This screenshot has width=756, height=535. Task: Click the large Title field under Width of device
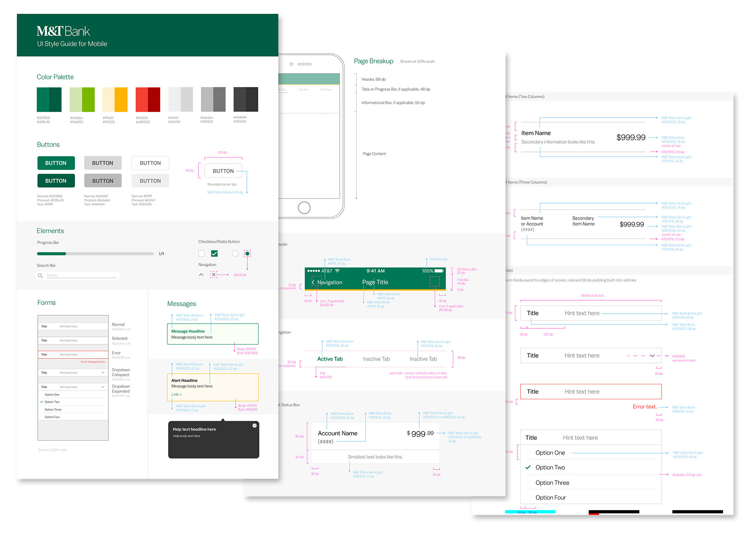[x=591, y=313]
